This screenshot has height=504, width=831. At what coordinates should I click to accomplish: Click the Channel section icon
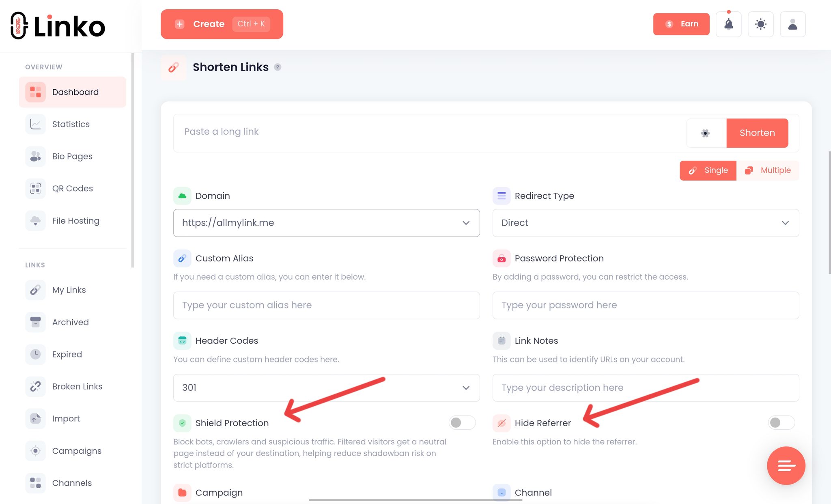502,493
